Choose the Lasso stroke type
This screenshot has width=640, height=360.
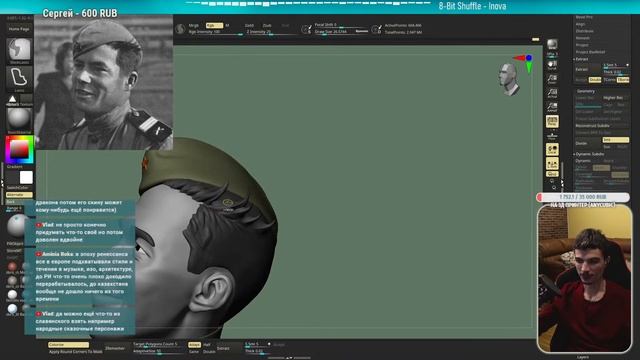(19, 78)
